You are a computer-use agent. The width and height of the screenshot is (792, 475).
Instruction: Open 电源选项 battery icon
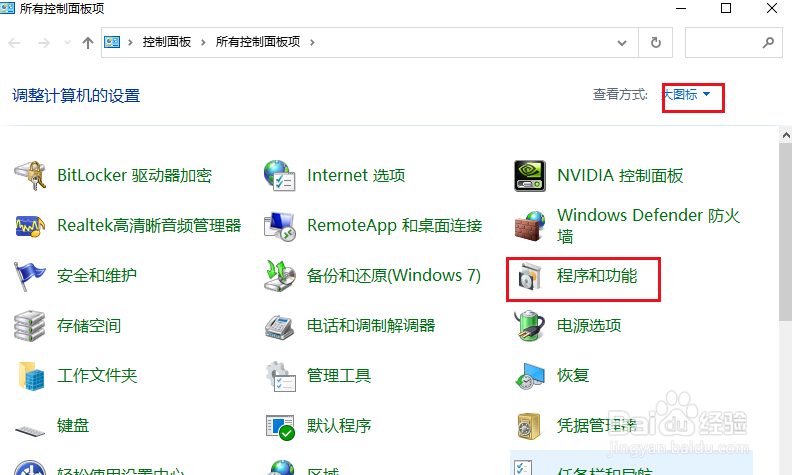click(x=529, y=326)
